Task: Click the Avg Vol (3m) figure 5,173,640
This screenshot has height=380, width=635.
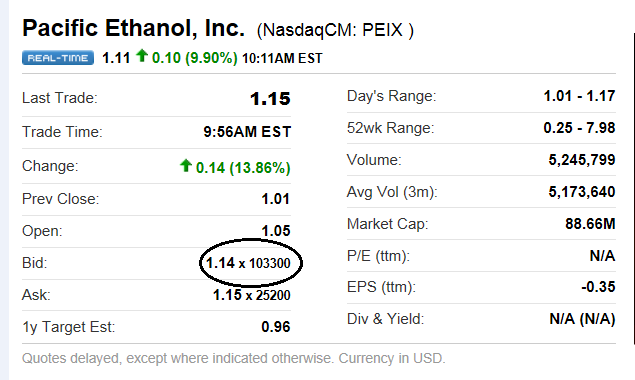Action: (582, 192)
